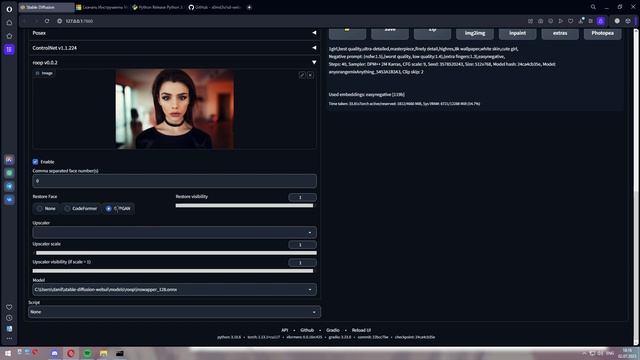Open Windows Start menu
The height and width of the screenshot is (360, 640).
tap(8, 353)
